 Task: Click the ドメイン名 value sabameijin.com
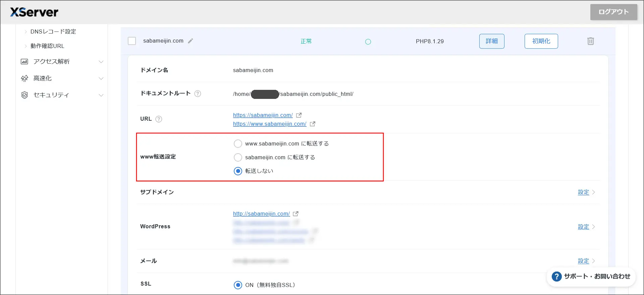(253, 70)
